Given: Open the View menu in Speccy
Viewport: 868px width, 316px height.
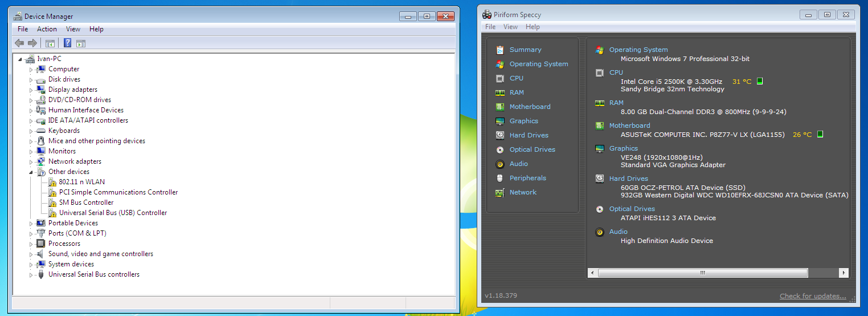Looking at the screenshot, I should (x=511, y=27).
